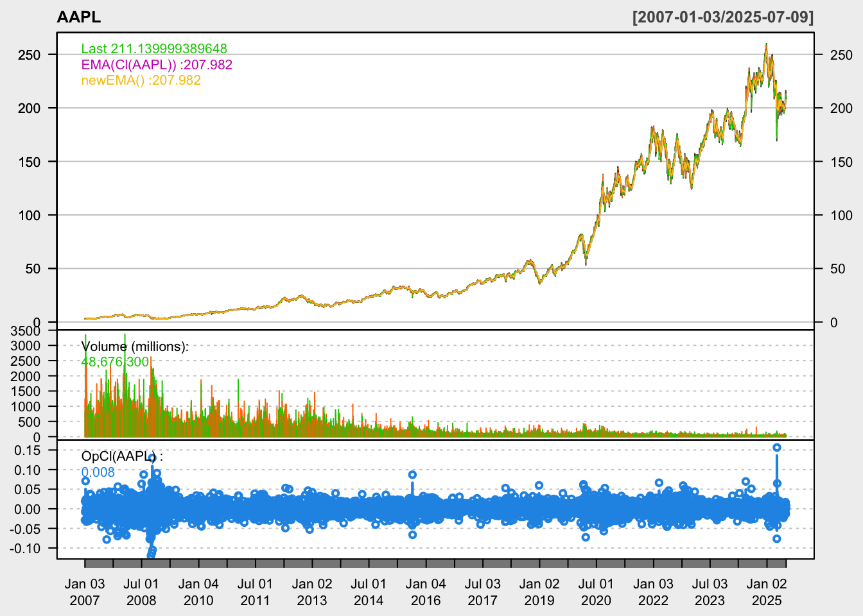Viewport: 863px width, 616px height.
Task: Click the 'Jan 04 2010' date label
Action: pos(198,592)
